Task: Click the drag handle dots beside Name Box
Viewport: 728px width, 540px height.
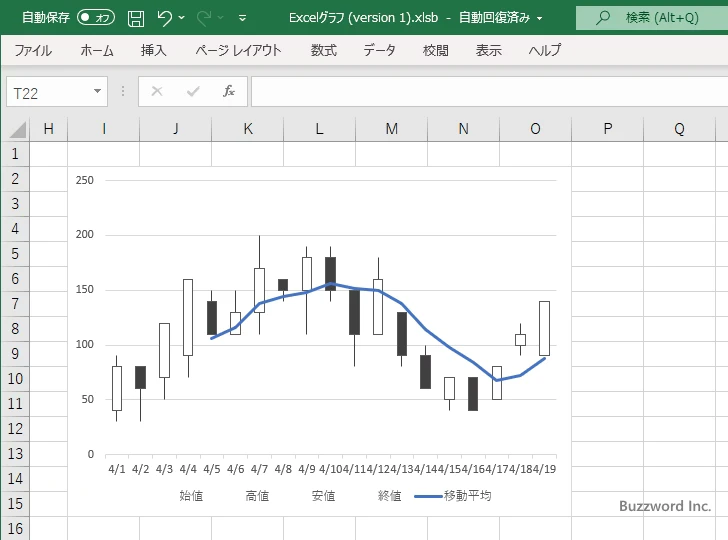Action: pos(123,91)
